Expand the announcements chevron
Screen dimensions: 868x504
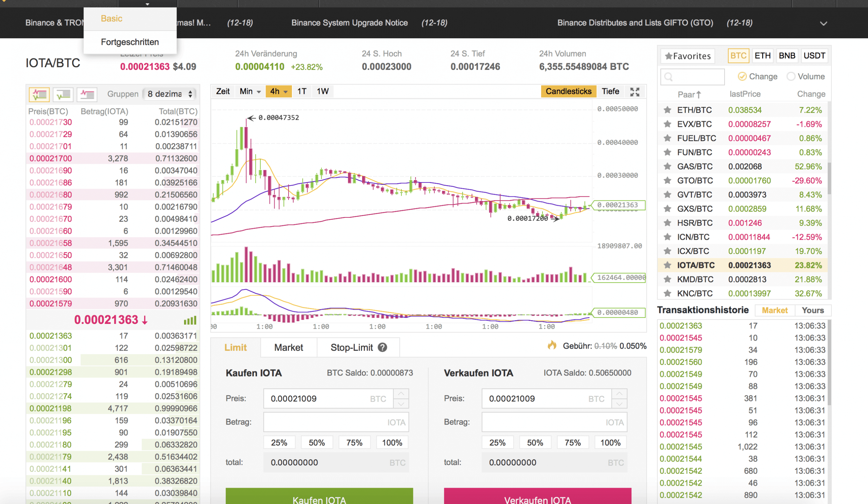coord(823,23)
